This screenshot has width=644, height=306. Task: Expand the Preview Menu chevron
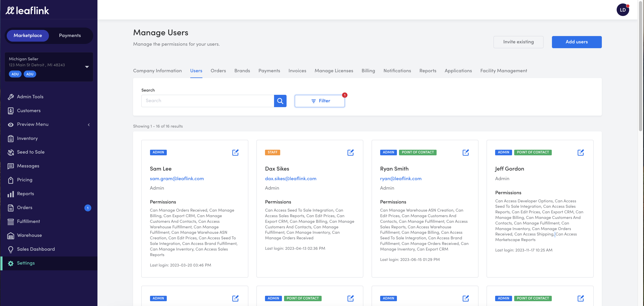pyautogui.click(x=89, y=125)
